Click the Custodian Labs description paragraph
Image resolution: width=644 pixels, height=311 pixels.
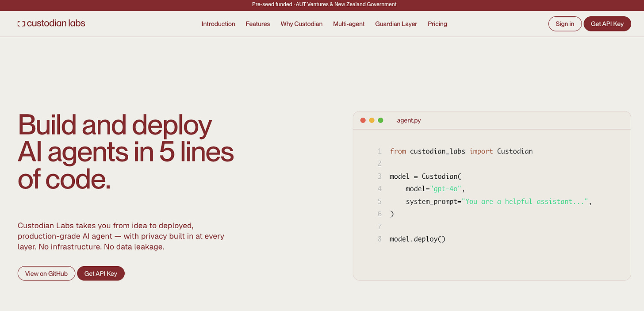pyautogui.click(x=121, y=236)
